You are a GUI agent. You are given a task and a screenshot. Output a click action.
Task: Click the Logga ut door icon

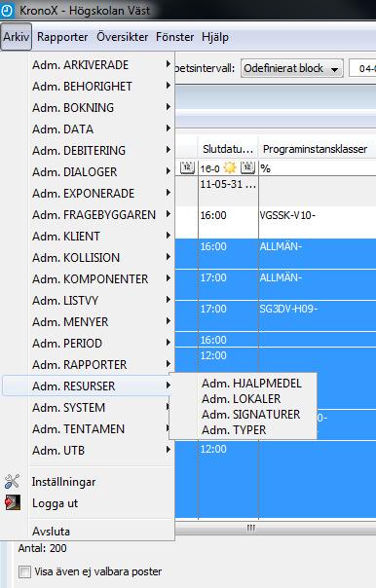coord(13,502)
